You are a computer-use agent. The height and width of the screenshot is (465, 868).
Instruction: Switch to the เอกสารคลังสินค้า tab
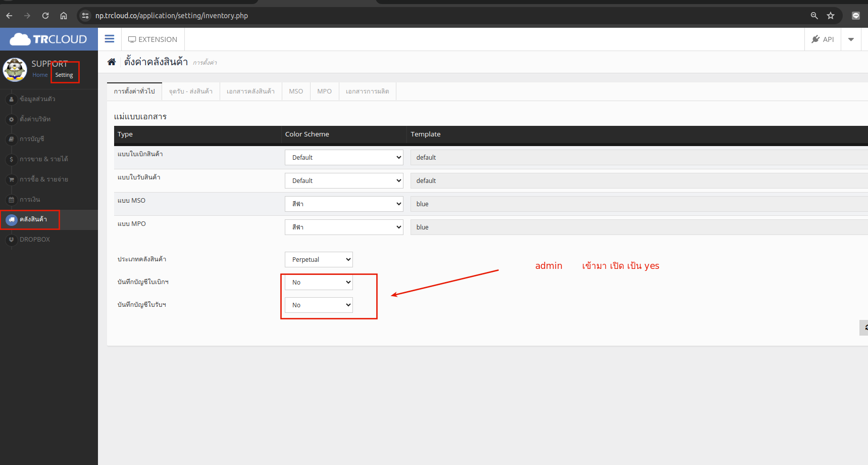250,91
